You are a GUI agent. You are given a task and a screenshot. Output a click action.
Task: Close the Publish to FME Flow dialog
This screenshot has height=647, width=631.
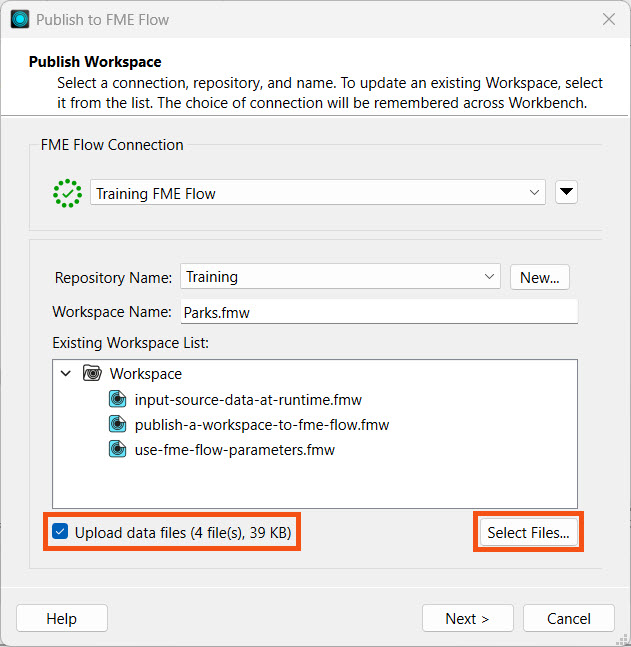tap(608, 19)
